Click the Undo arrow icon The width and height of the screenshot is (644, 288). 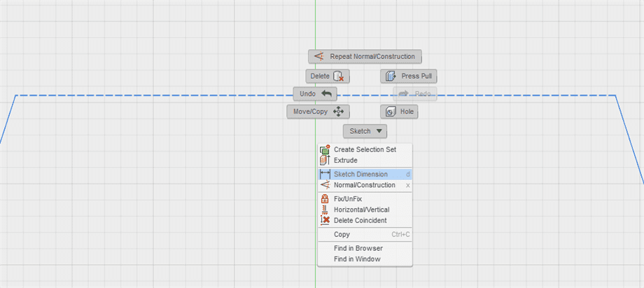[x=326, y=94]
